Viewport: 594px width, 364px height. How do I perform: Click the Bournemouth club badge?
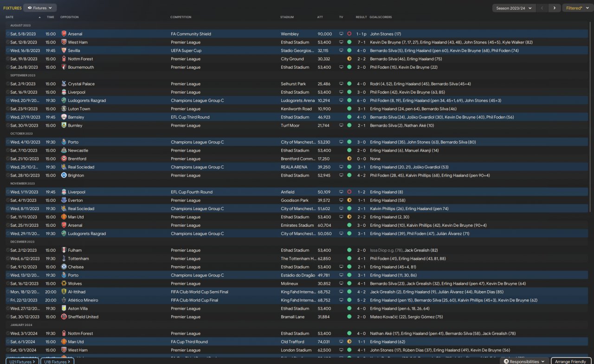tap(64, 67)
